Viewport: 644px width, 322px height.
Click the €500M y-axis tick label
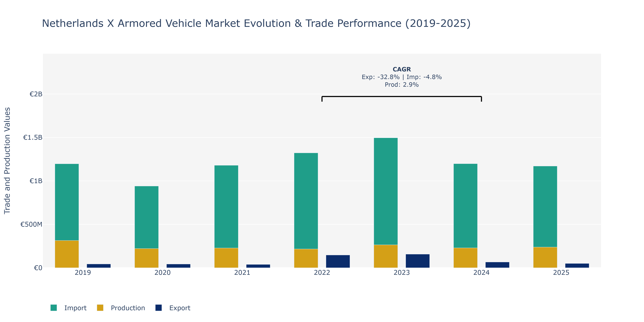(x=31, y=224)
